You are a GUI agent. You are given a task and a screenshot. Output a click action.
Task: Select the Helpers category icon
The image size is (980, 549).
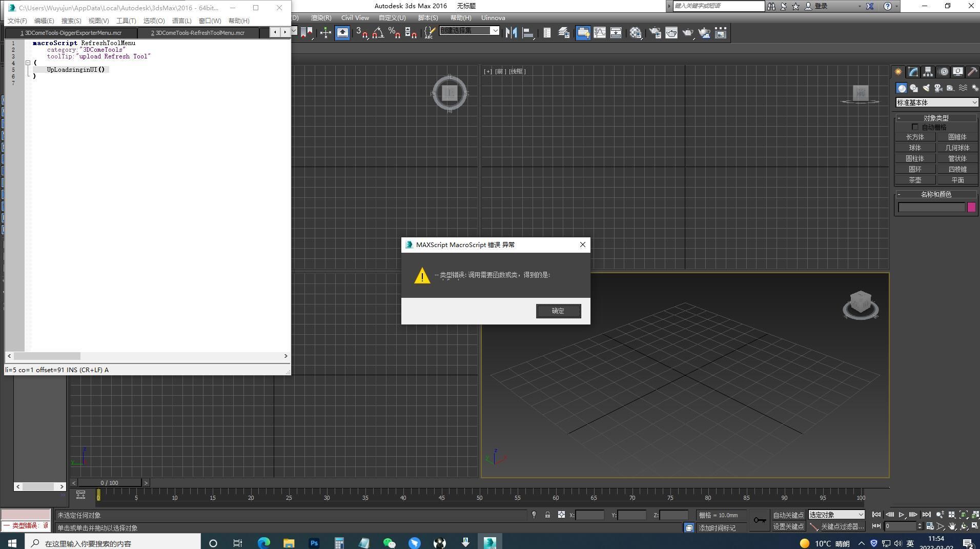click(950, 88)
